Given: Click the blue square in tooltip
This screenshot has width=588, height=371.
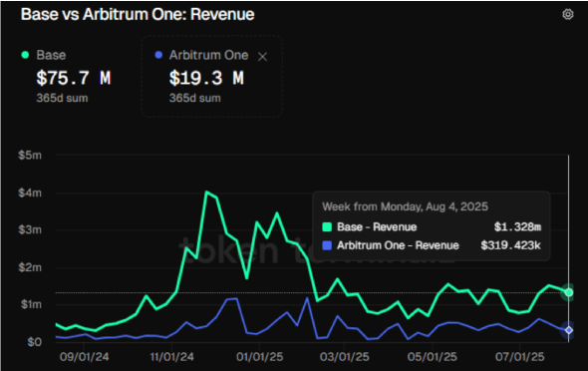Looking at the screenshot, I should [327, 245].
